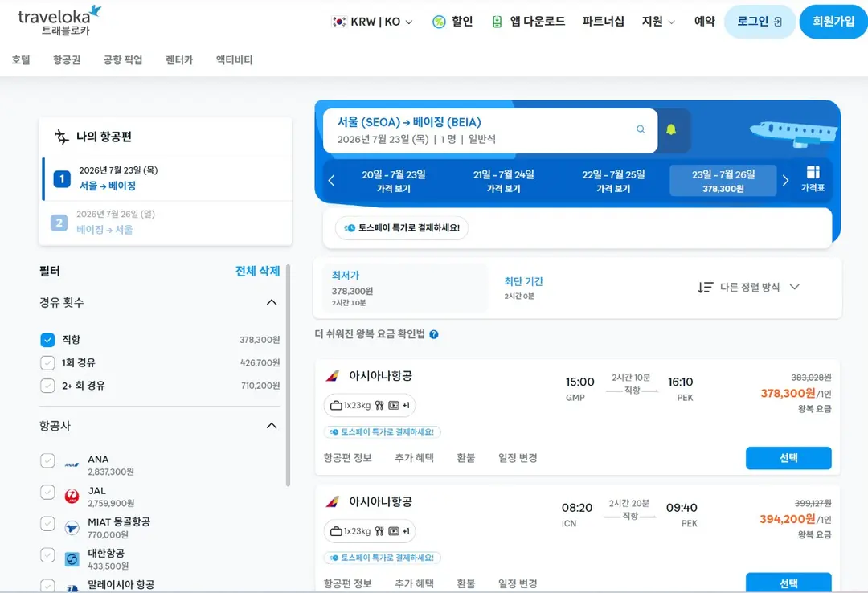Show earlier dates with left arrow
868x593 pixels.
pos(331,181)
